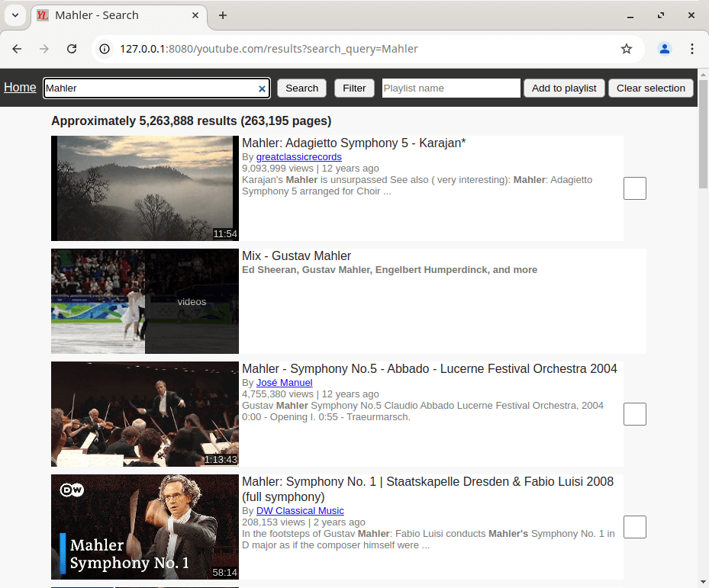Click 'Approximately 5,263,888 results' heading
This screenshot has width=709, height=588.
(x=192, y=121)
